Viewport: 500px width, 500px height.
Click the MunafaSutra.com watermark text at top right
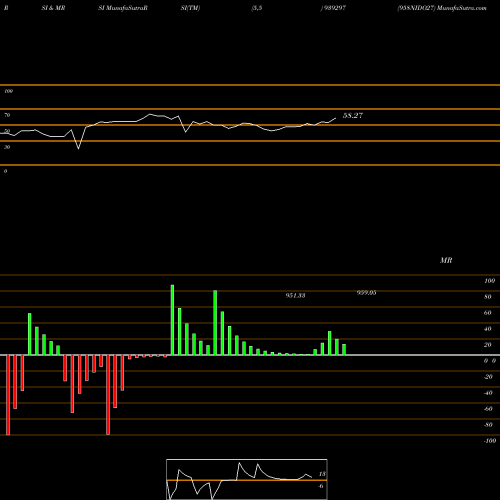[462, 8]
